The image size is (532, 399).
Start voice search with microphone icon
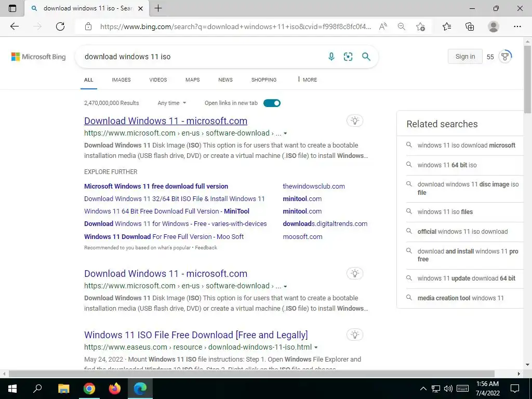[331, 57]
